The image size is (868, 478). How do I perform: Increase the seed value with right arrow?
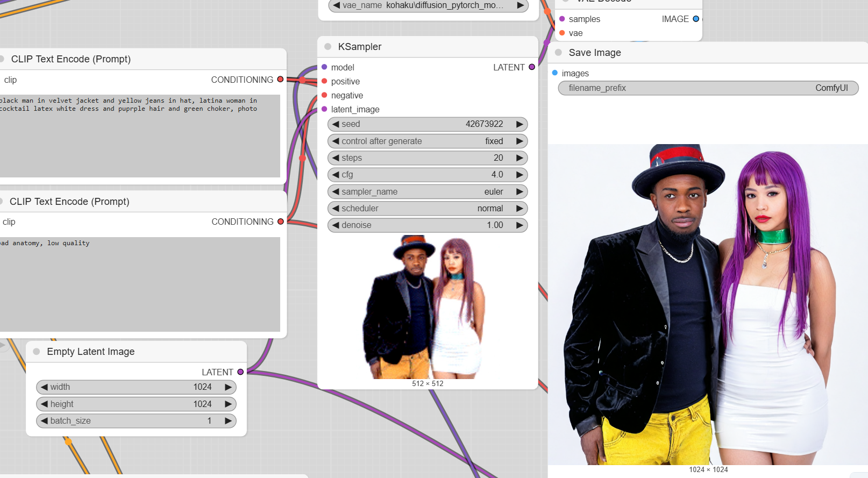coord(520,124)
